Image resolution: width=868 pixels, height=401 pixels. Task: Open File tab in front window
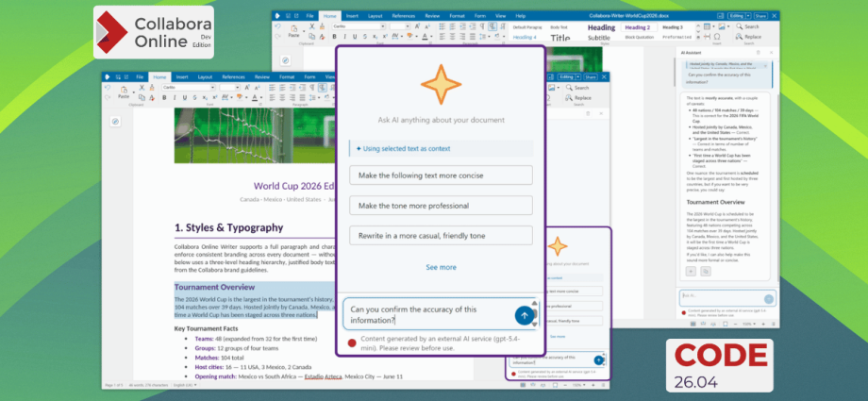click(140, 77)
